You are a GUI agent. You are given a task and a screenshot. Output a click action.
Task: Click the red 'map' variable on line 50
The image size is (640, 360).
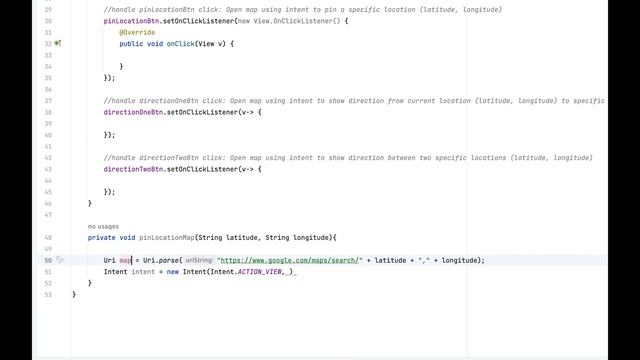[125, 260]
